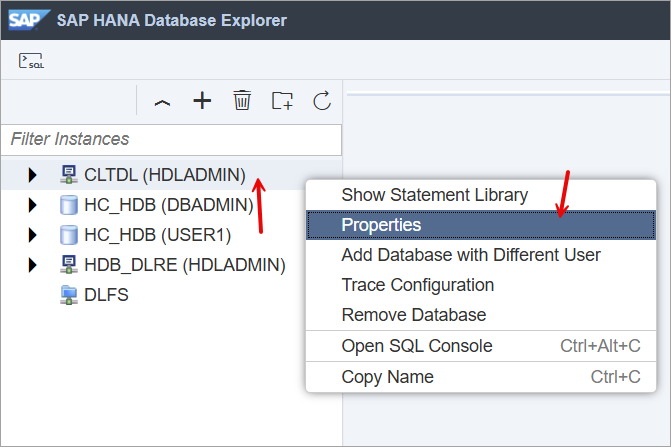Viewport: 671px width, 447px height.
Task: Select the DLFS instance
Action: pyautogui.click(x=106, y=295)
